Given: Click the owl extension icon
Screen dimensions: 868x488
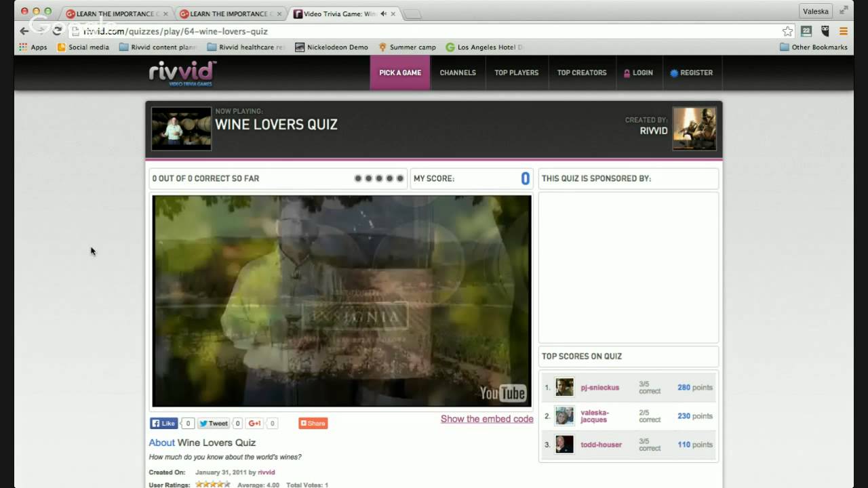Looking at the screenshot, I should (825, 31).
